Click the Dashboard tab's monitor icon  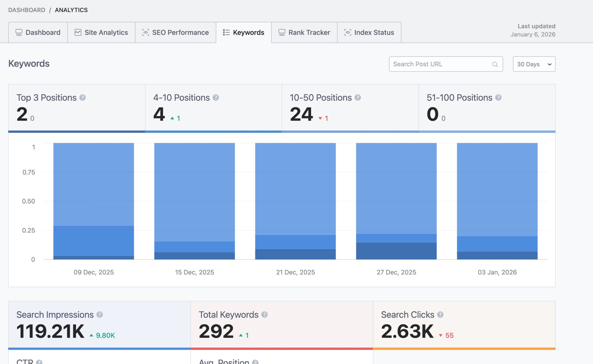[x=19, y=32]
